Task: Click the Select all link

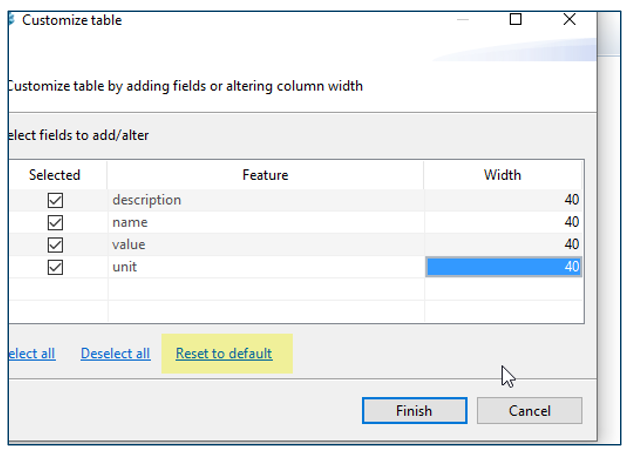Action: pyautogui.click(x=30, y=353)
